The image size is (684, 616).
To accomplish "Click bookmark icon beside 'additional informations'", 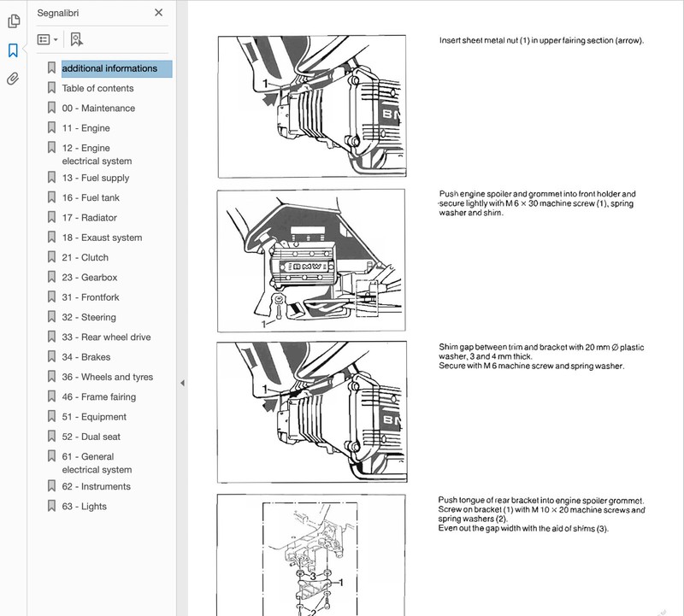I will coord(51,67).
